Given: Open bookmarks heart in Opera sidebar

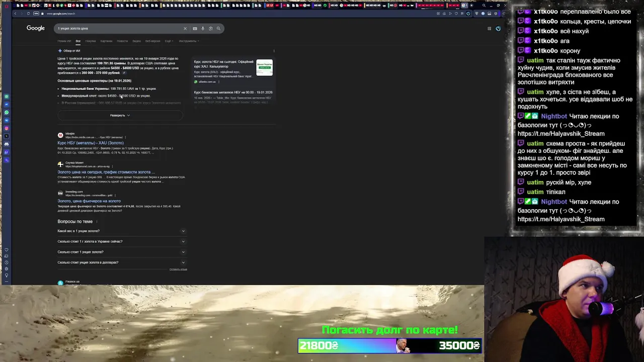Looking at the screenshot, I should coord(7,250).
